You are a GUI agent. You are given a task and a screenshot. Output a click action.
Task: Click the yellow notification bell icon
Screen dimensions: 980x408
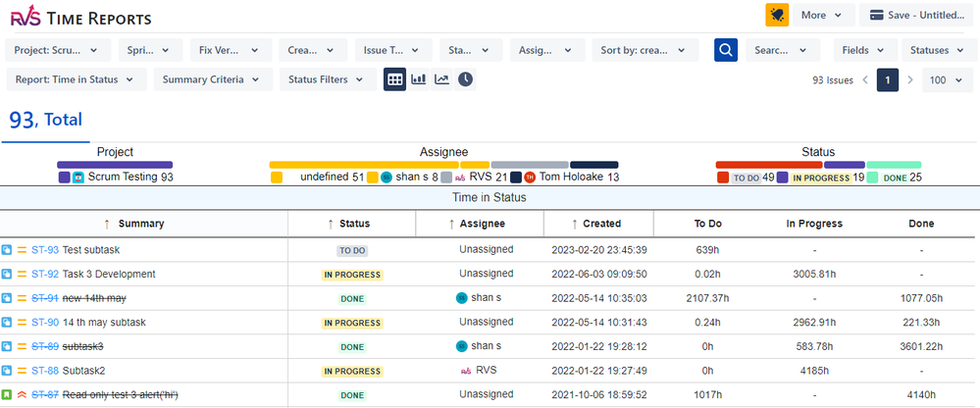[777, 15]
